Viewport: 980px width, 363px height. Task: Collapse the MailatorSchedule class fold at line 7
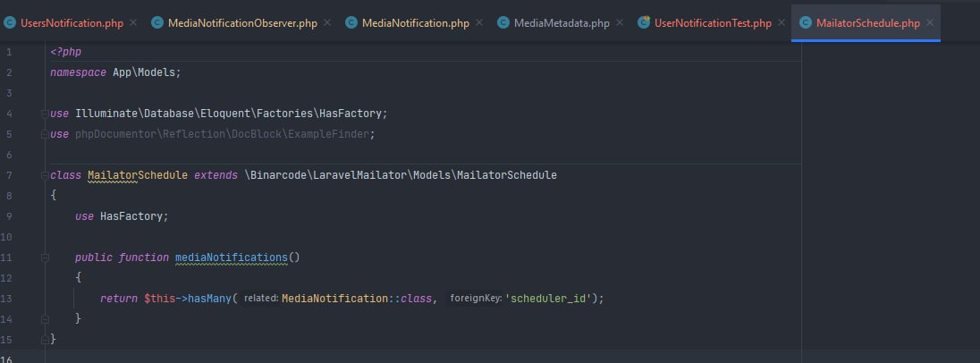coord(45,175)
